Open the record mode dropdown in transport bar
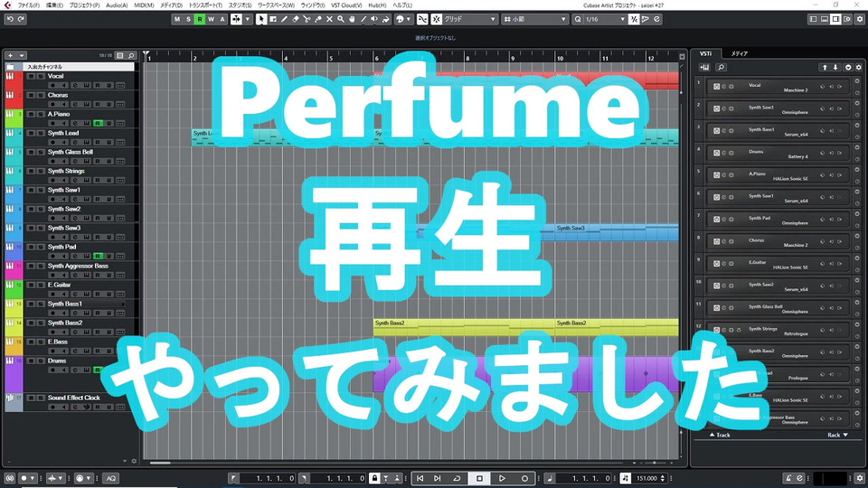This screenshot has width=868, height=488. (33, 478)
